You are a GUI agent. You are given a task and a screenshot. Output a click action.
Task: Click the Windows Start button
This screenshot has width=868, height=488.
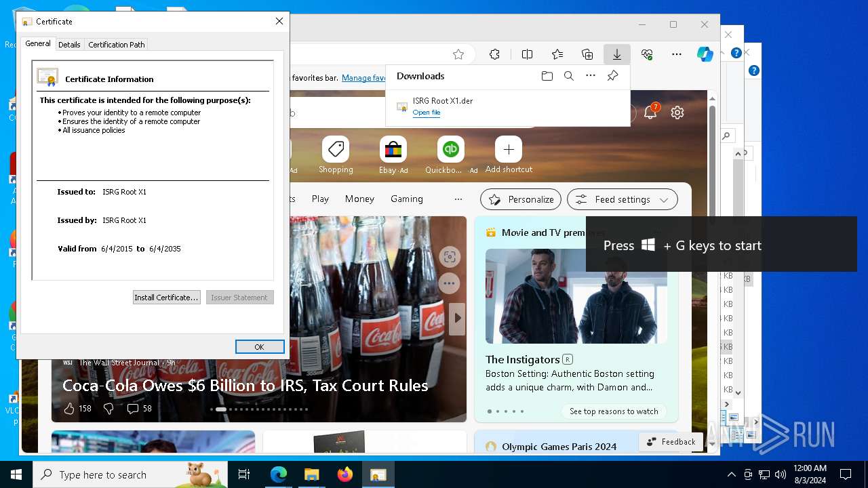click(x=16, y=474)
